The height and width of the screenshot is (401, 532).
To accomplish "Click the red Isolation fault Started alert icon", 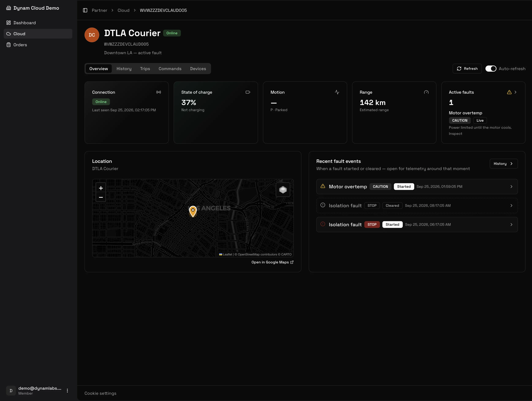I will (323, 224).
